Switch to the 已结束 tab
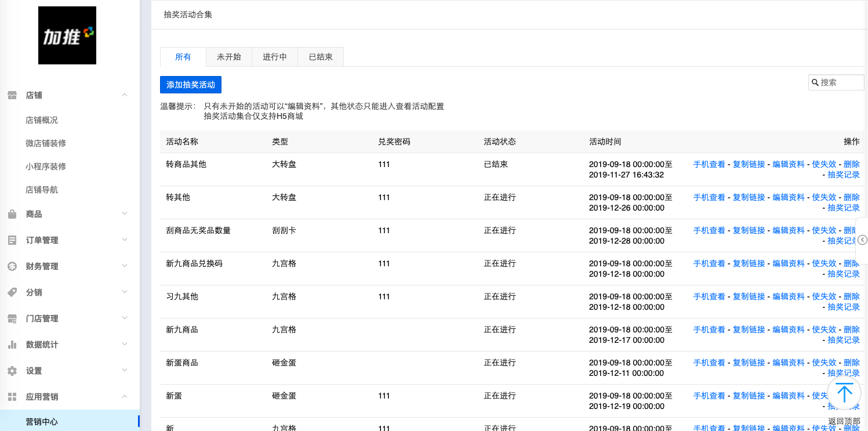 [x=321, y=57]
